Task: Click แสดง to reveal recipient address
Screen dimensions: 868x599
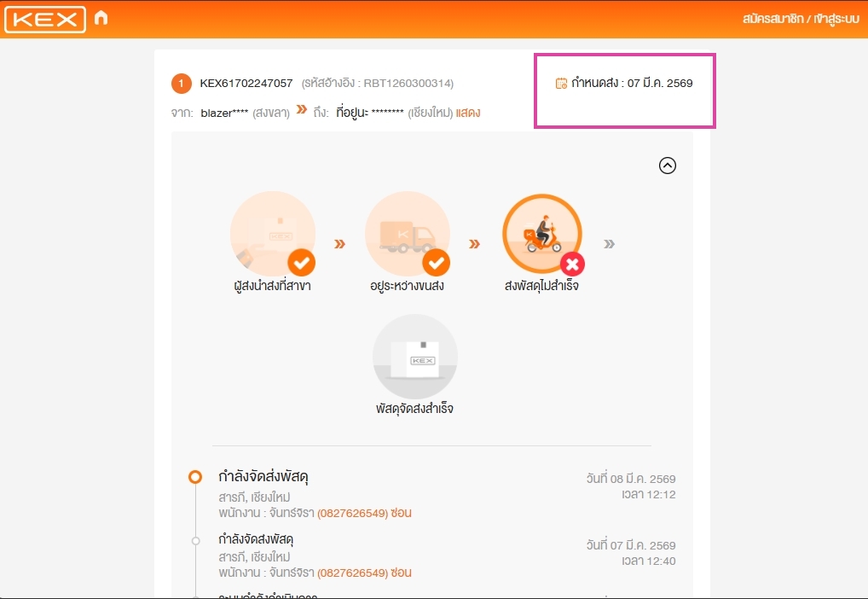Action: (468, 113)
